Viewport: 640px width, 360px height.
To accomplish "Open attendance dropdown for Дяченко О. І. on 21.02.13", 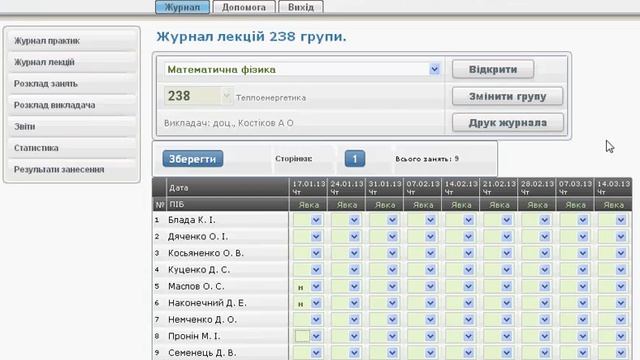I will pos(507,237).
